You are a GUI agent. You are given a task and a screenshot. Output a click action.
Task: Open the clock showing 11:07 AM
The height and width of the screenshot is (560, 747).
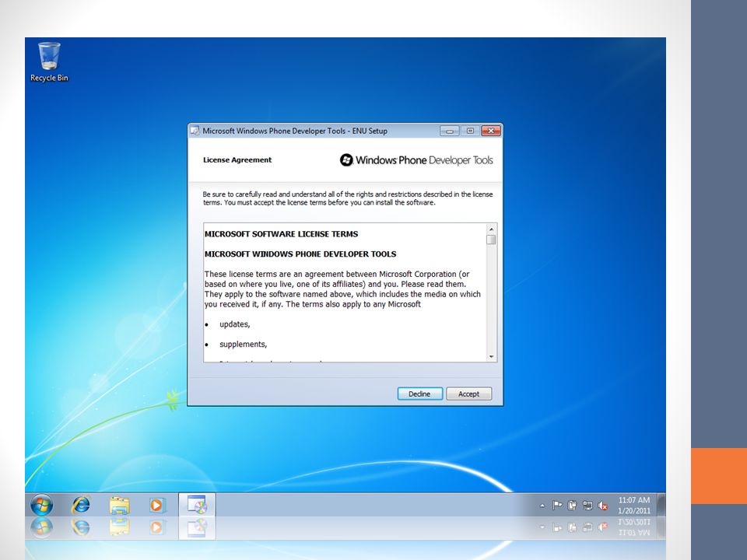click(x=633, y=500)
